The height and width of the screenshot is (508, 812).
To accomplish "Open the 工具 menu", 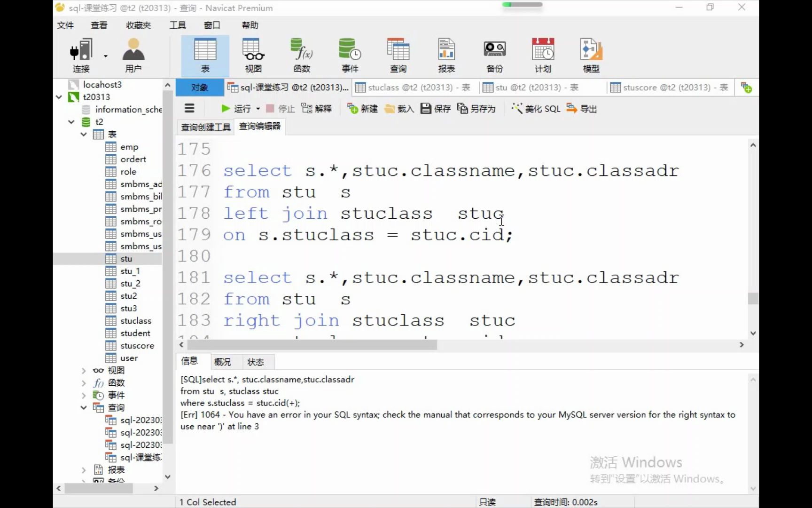I will pos(177,25).
